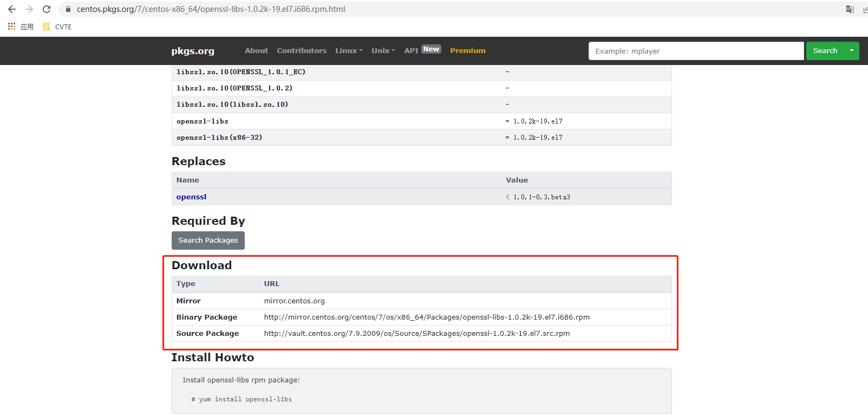Focus the package search field
The width and height of the screenshot is (868, 416).
tap(696, 51)
